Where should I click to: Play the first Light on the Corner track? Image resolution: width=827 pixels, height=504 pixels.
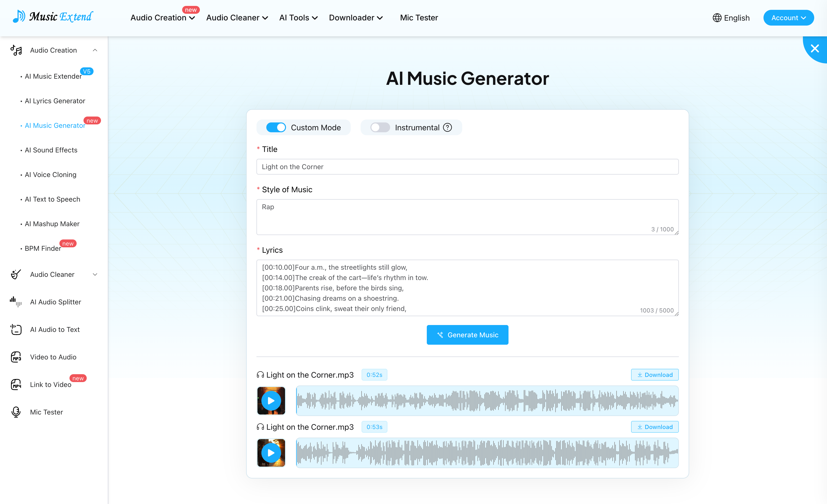click(x=270, y=400)
